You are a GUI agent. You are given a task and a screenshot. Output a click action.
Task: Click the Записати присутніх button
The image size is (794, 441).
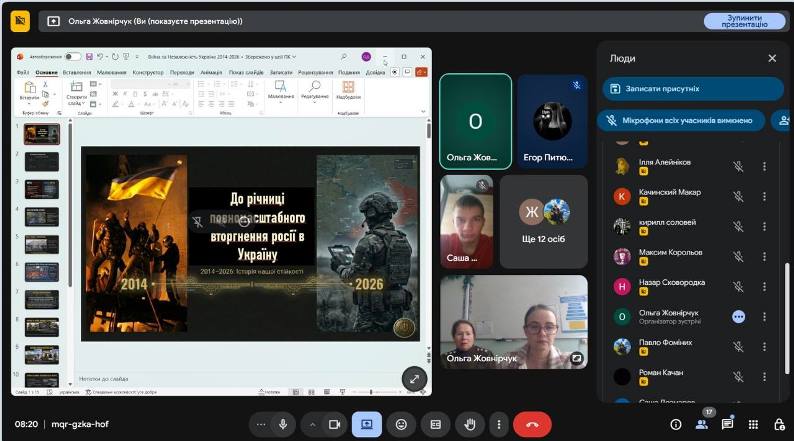click(x=693, y=89)
